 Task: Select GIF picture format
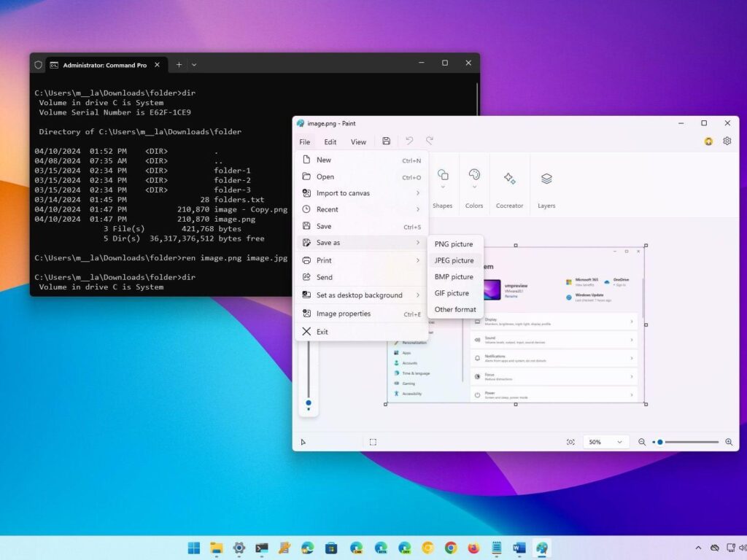(455, 293)
